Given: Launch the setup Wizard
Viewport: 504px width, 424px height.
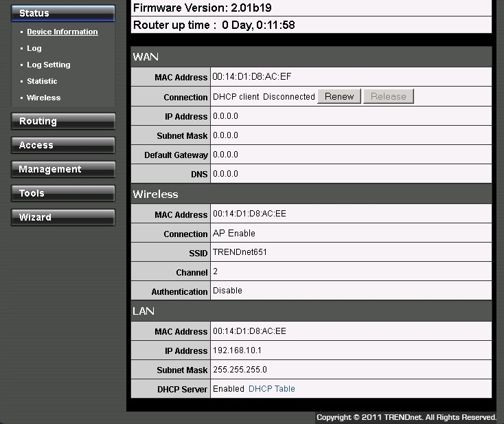Looking at the screenshot, I should [x=62, y=218].
